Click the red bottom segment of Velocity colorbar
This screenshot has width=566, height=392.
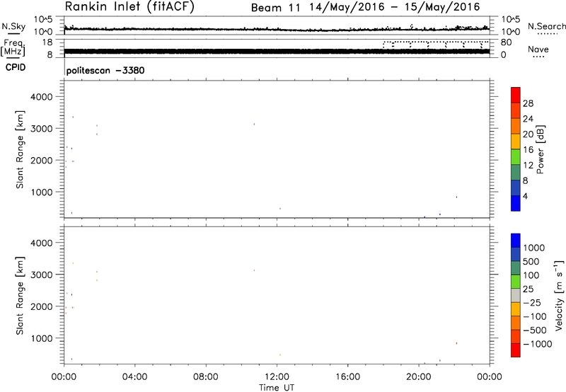tap(516, 350)
